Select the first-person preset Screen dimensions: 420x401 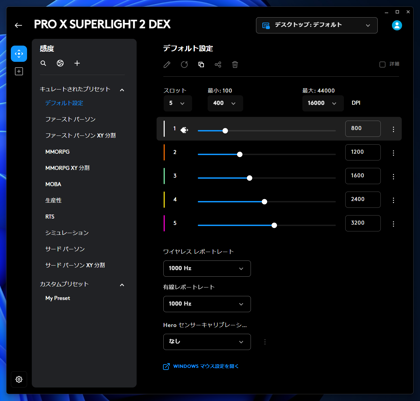pyautogui.click(x=70, y=119)
